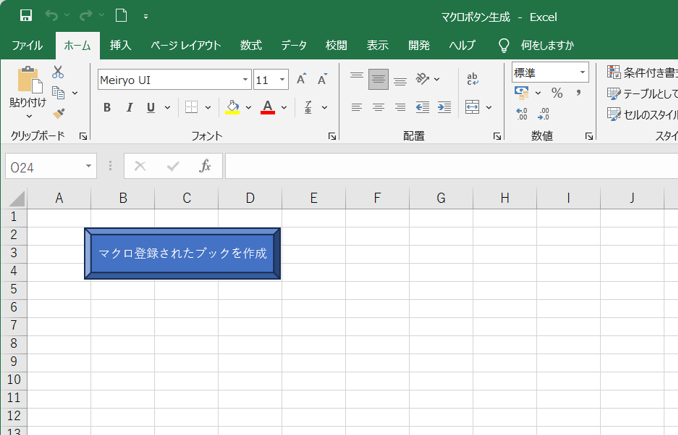Viewport: 678px width, 435px height.
Task: Click the Increase Font Size icon
Action: (303, 79)
